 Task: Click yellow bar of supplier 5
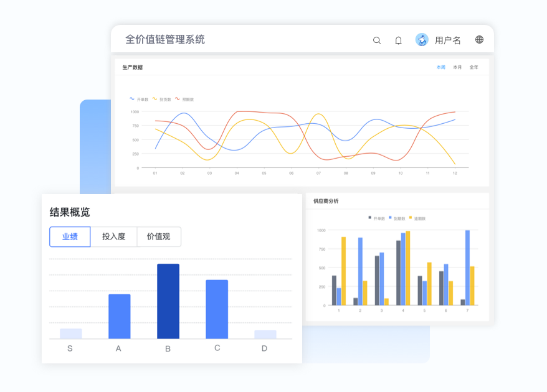(x=429, y=284)
